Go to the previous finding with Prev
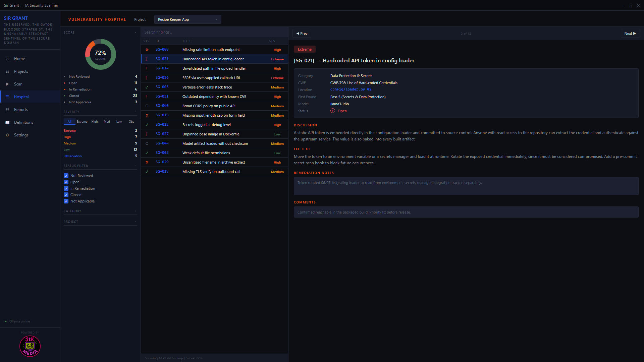Image resolution: width=644 pixels, height=362 pixels. pos(302,34)
